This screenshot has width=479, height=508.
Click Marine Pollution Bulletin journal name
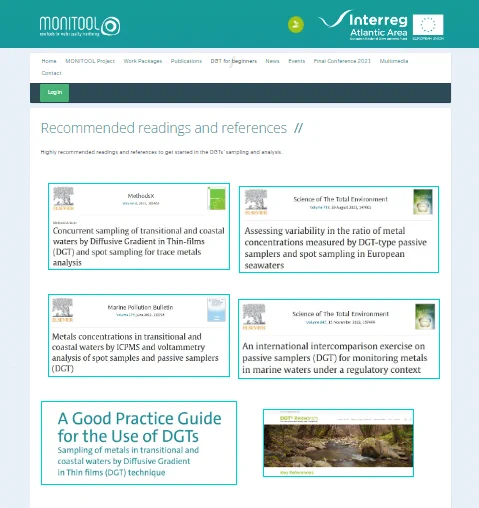(x=140, y=307)
